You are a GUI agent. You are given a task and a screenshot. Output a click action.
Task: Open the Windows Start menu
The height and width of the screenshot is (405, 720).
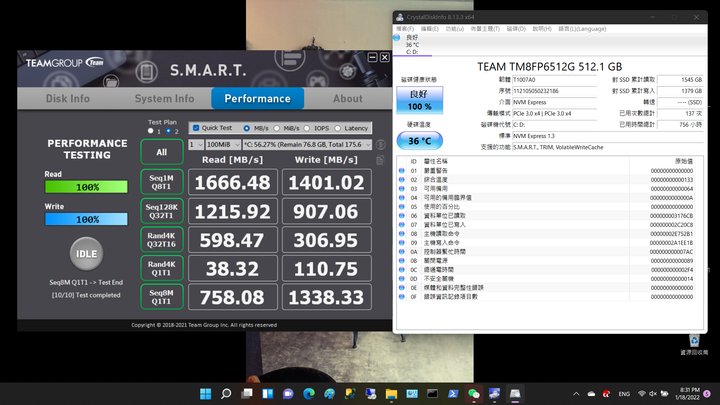pos(205,394)
